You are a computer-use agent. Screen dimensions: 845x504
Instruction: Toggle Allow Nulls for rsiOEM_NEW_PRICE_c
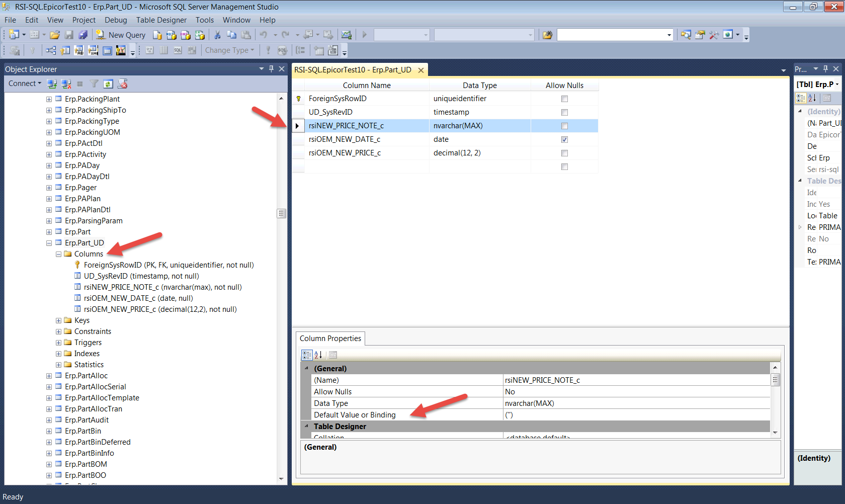pos(564,153)
